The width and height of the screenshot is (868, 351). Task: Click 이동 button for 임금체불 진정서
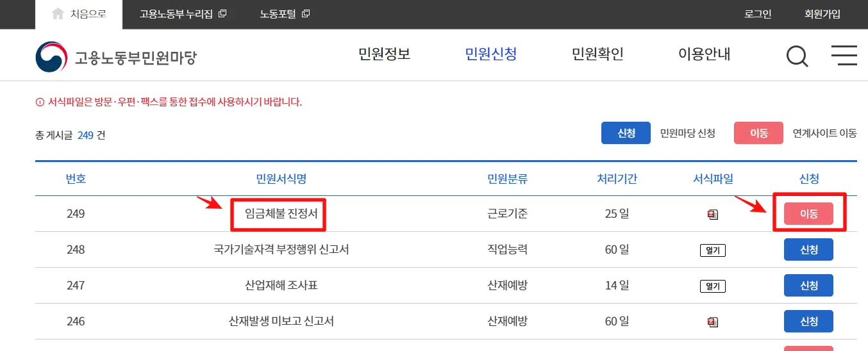pyautogui.click(x=808, y=214)
